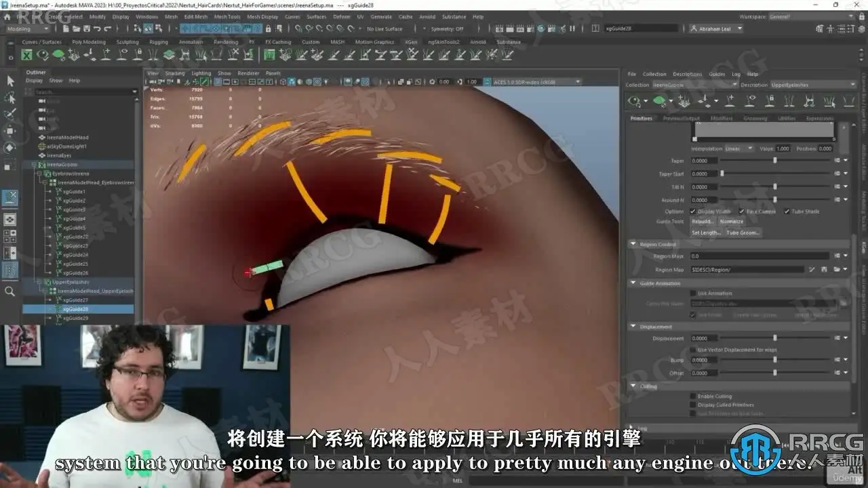Viewport: 868px width, 488px height.
Task: Check the Enable Culling checkbox
Action: [693, 396]
